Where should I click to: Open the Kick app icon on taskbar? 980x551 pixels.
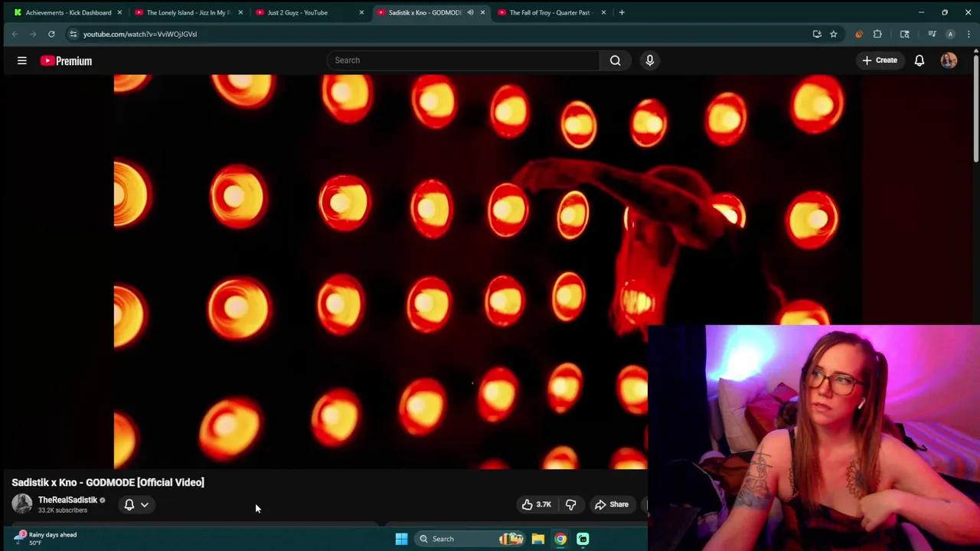[x=583, y=539]
